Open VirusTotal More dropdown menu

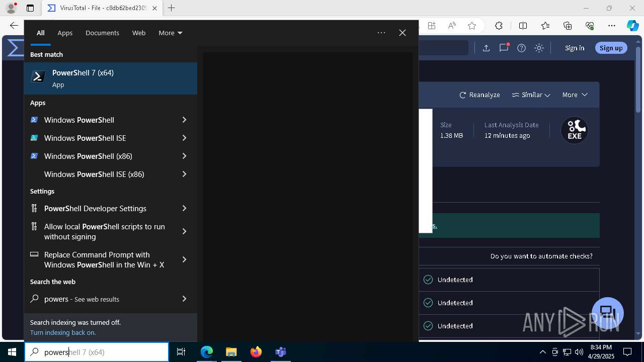pyautogui.click(x=575, y=95)
